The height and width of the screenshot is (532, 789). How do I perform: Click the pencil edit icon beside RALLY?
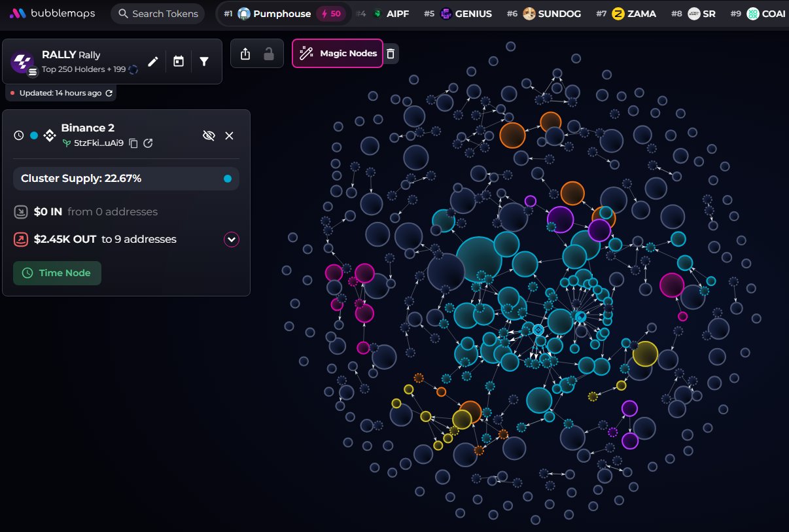point(152,62)
